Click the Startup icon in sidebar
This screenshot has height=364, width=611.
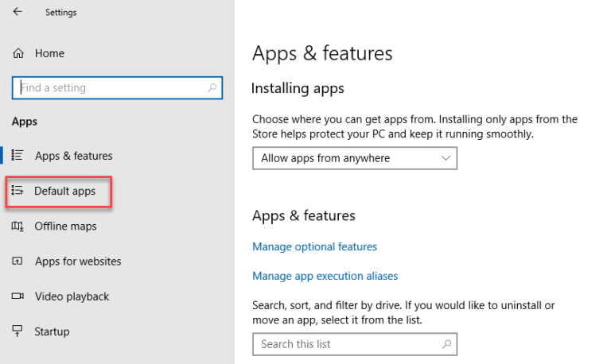pos(18,331)
